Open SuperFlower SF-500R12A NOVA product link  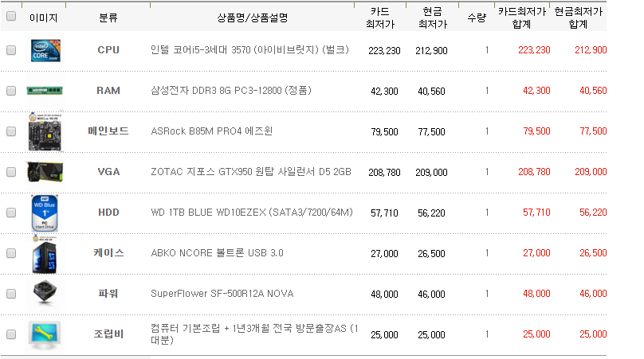click(222, 294)
